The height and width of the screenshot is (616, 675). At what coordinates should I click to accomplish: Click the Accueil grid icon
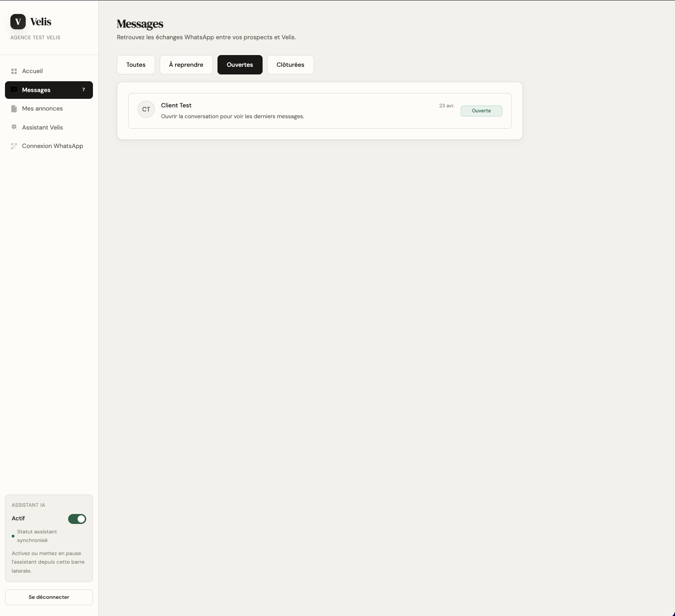tap(14, 71)
